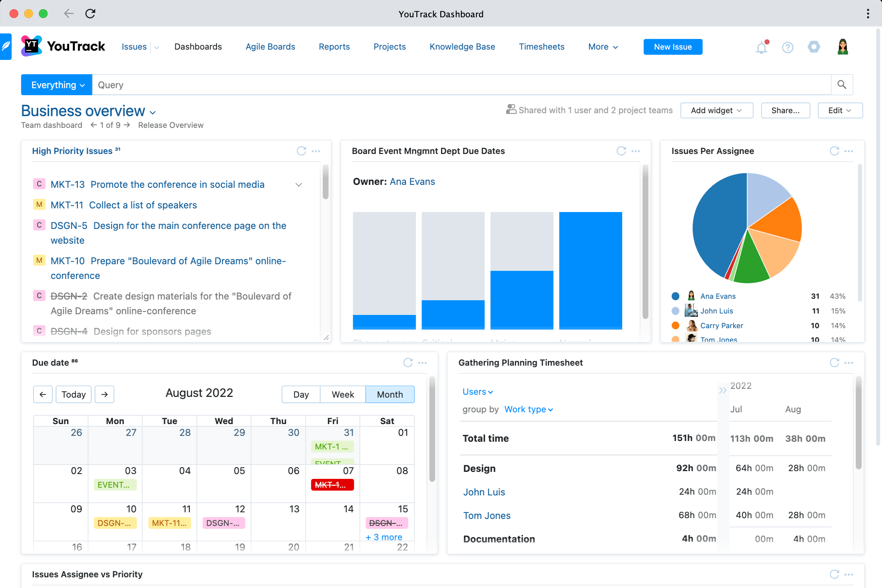Click the search magnifier icon
882x588 pixels.
(842, 85)
